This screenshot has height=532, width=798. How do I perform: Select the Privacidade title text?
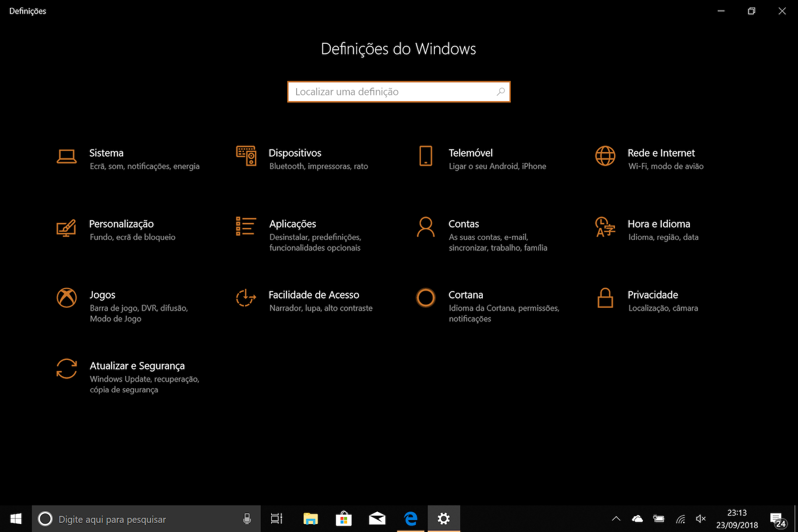[x=652, y=295]
